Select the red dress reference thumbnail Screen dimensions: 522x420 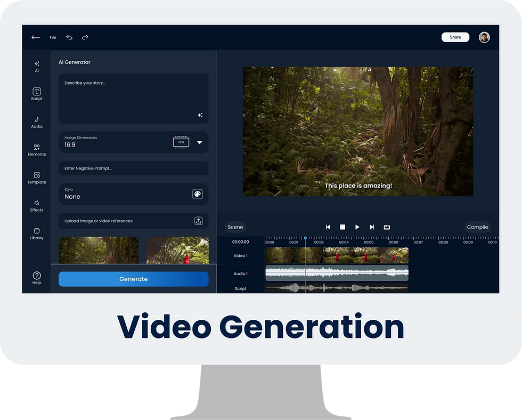click(x=178, y=250)
